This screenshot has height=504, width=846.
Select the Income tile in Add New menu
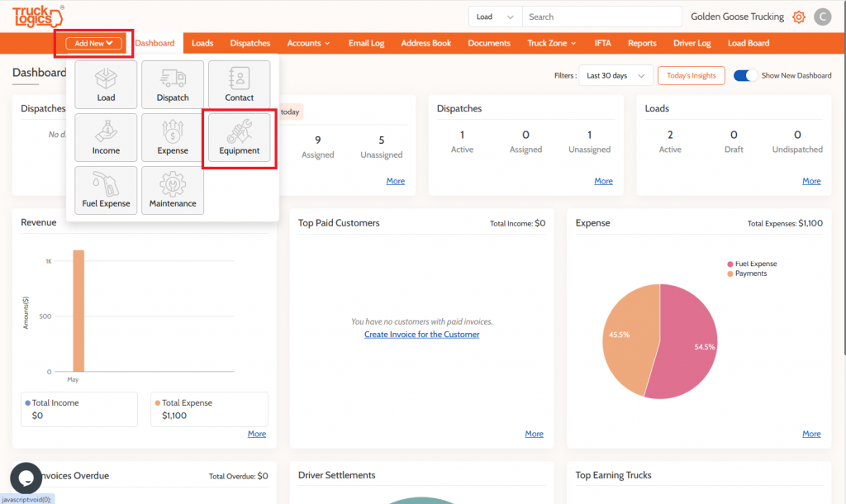(106, 137)
